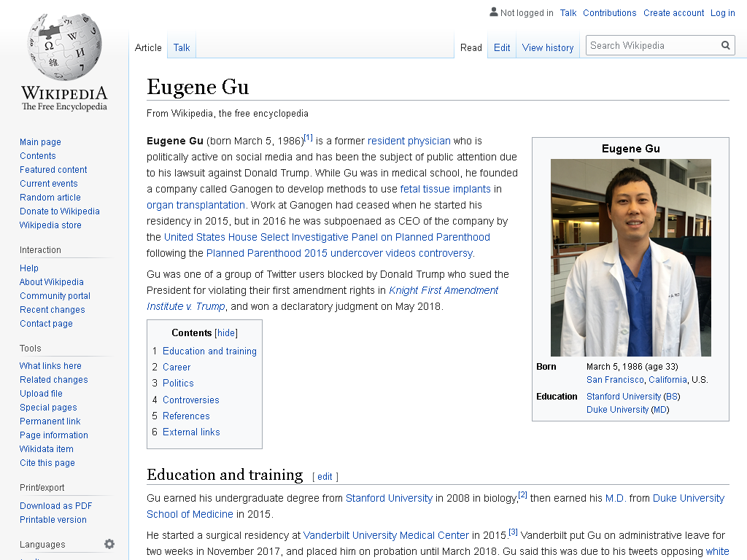Open the Languages settings gear icon
Image resolution: width=747 pixels, height=560 pixels.
click(109, 544)
